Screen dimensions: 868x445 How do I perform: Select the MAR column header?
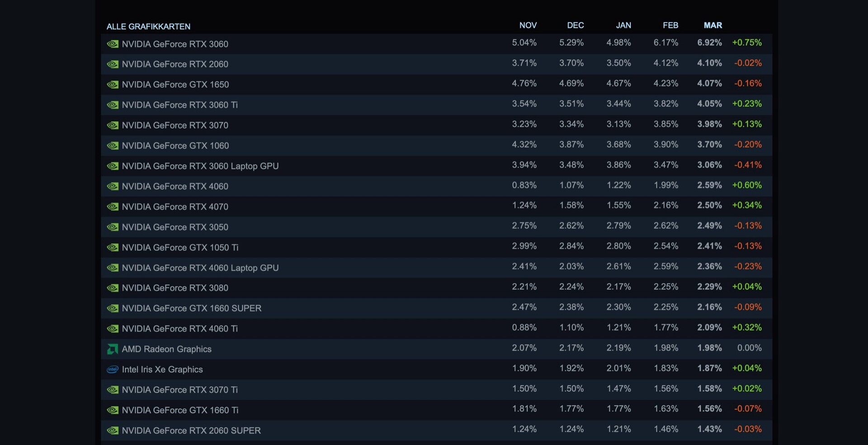(712, 25)
